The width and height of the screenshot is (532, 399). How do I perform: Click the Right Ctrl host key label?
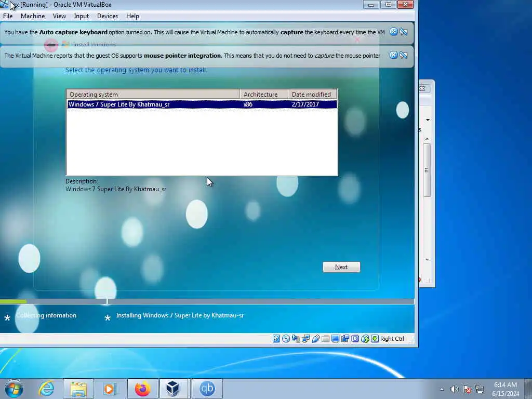392,339
